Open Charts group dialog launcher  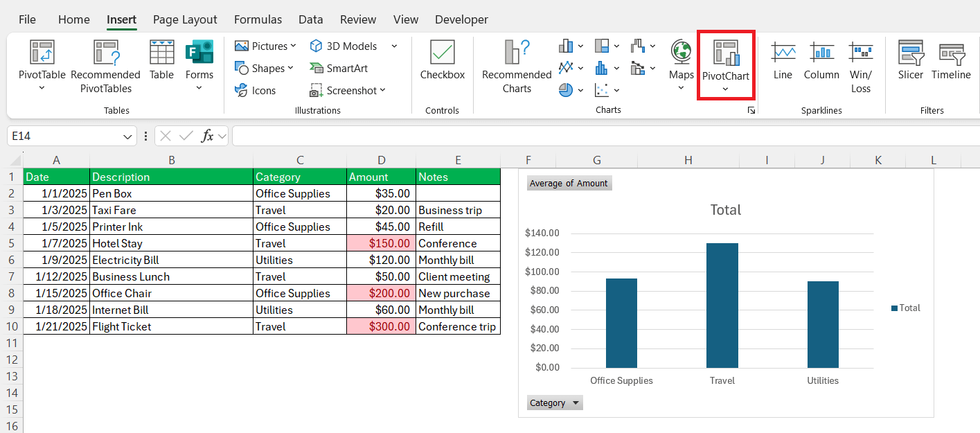(751, 110)
